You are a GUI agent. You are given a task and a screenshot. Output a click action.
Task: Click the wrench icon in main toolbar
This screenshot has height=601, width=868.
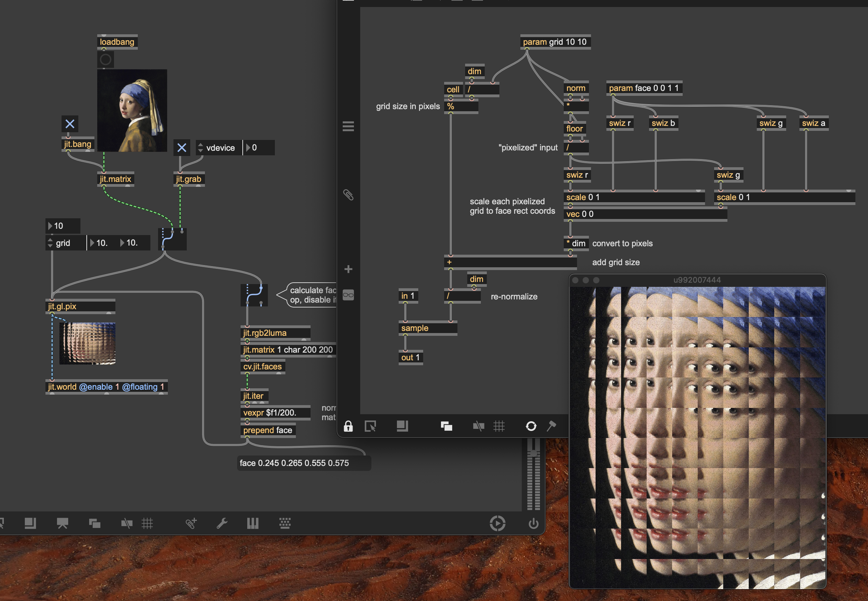pos(222,523)
